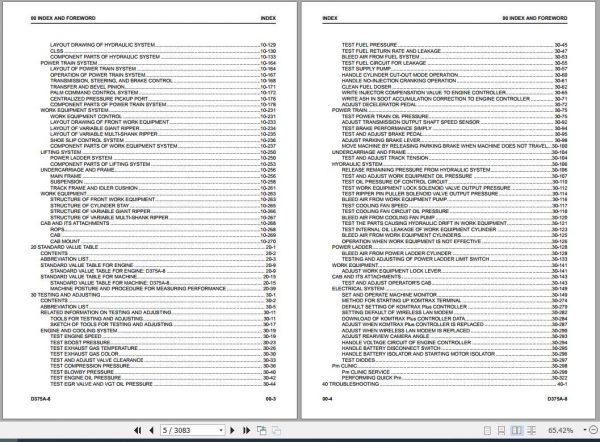Jump to the last page

(x=247, y=431)
